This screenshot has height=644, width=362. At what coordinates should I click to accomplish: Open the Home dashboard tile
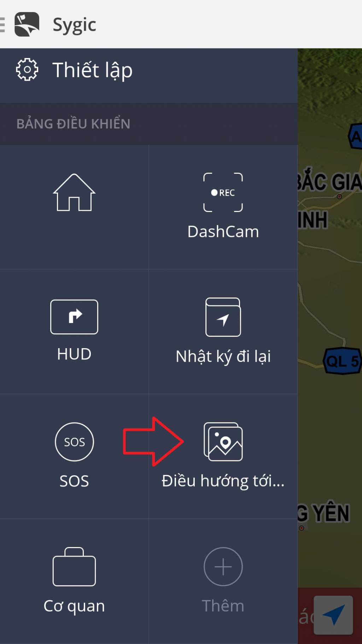(x=74, y=207)
